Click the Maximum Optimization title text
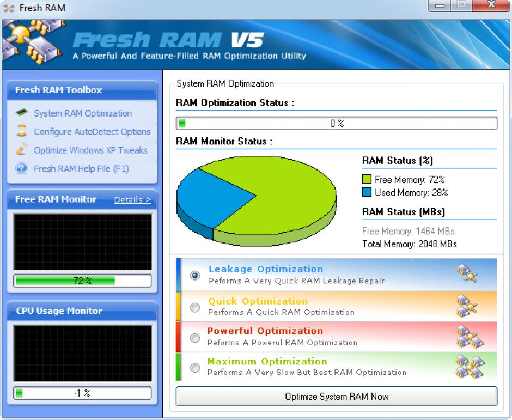 (267, 361)
